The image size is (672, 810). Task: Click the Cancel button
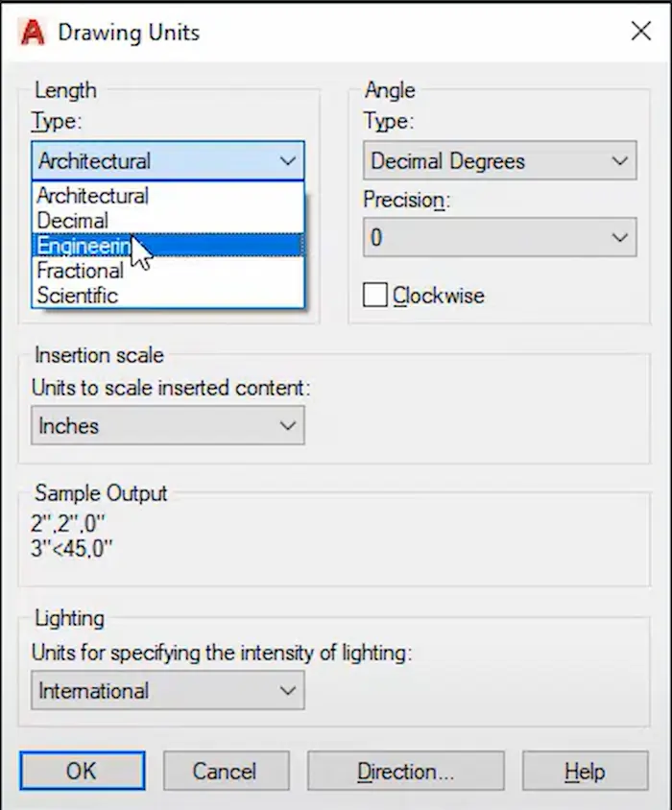(227, 771)
